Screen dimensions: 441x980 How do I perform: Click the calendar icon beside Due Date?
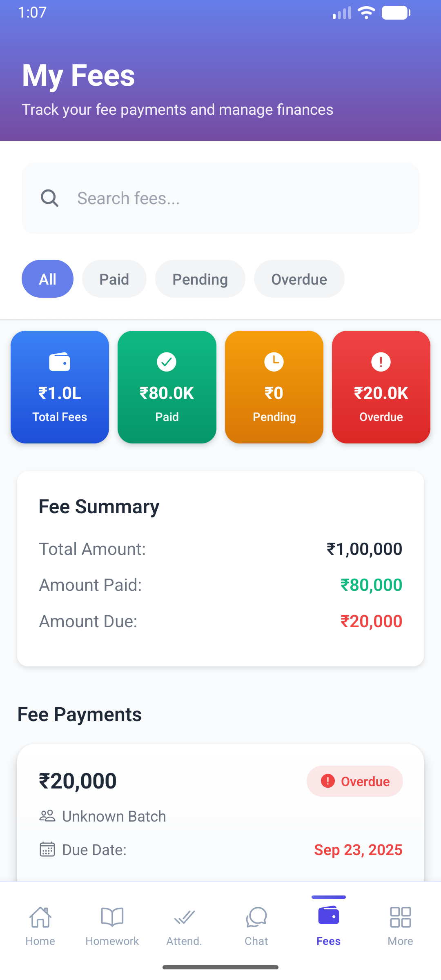coord(48,849)
